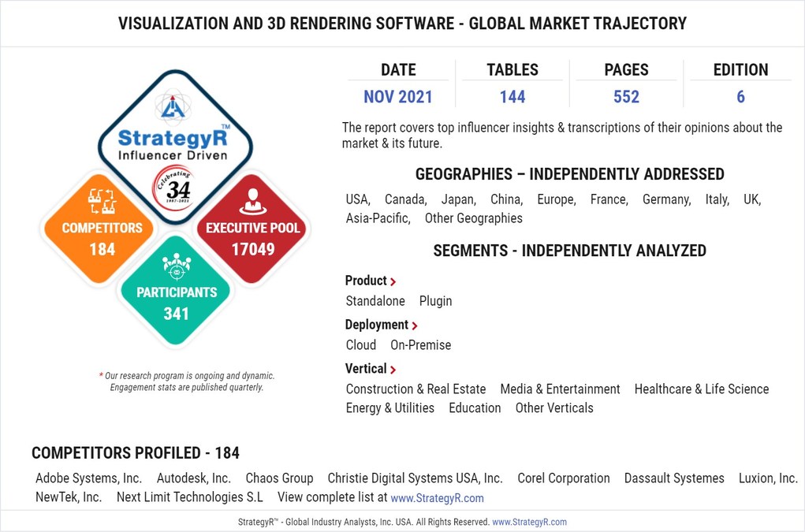Select Next Limit Technologies S.L competitor
805x532 pixels.
(190, 497)
